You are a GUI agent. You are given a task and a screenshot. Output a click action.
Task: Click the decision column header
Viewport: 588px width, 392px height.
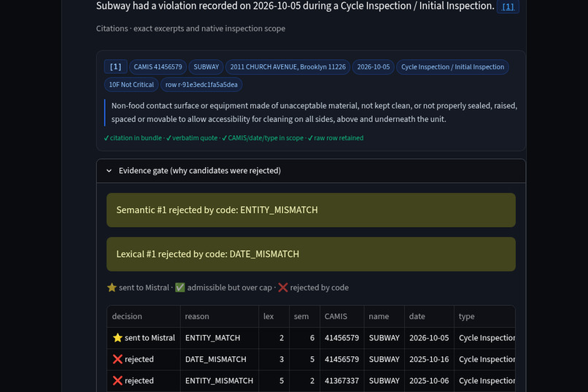coord(144,317)
